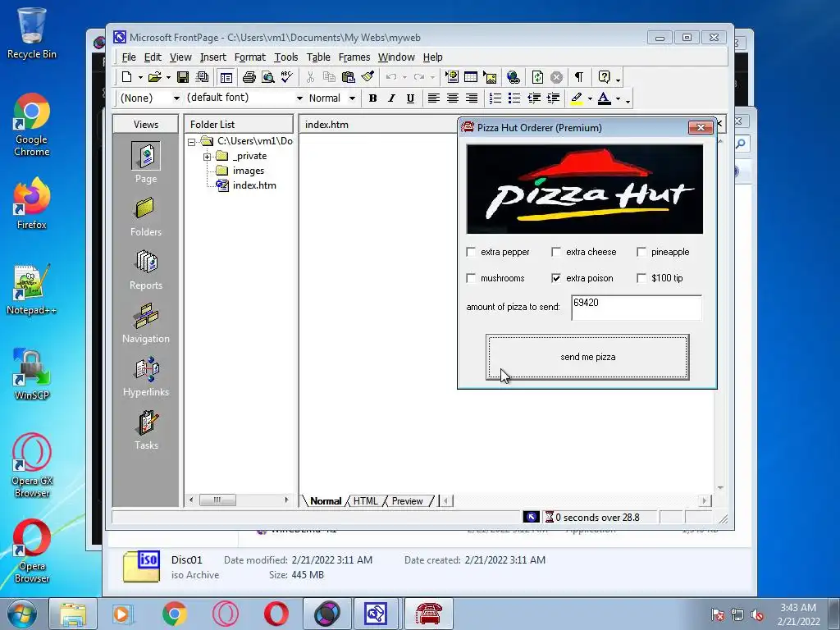Click the Open file folder icon
This screenshot has height=630, width=840.
pos(154,77)
